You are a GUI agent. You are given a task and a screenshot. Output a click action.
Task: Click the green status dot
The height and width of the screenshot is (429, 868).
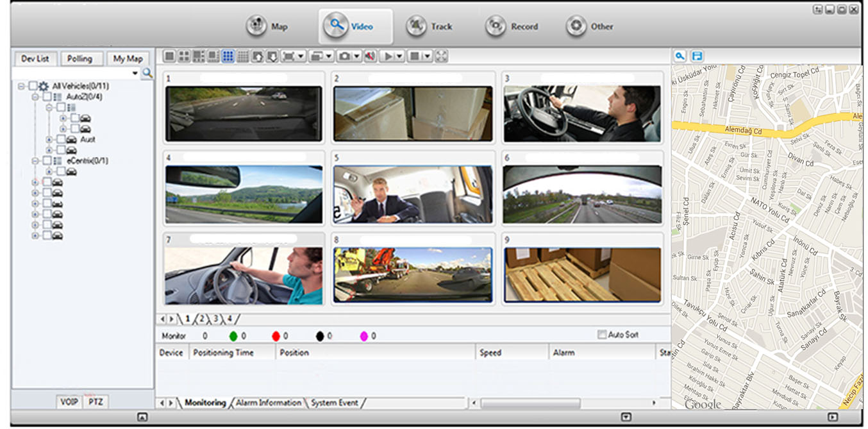pyautogui.click(x=233, y=335)
